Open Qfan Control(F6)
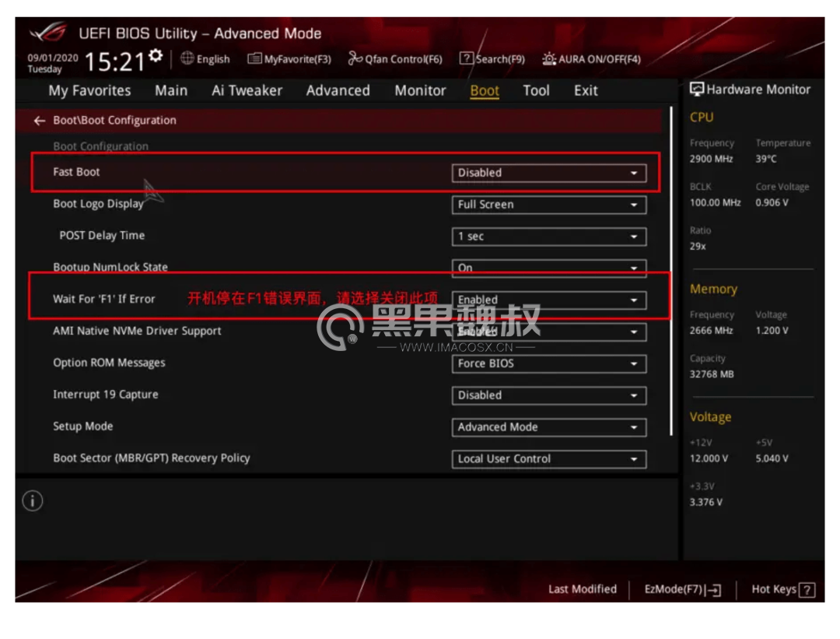This screenshot has width=840, height=639. coord(395,59)
